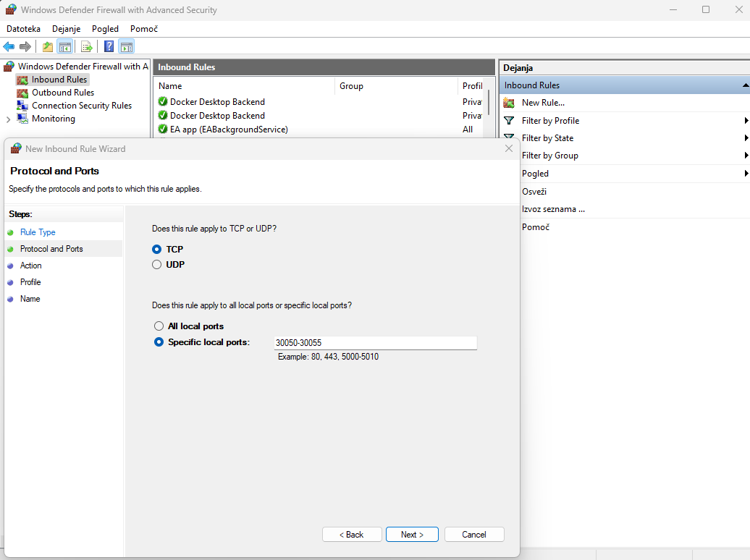Expand the Filter by State submenu arrow
The height and width of the screenshot is (560, 750).
(x=745, y=138)
